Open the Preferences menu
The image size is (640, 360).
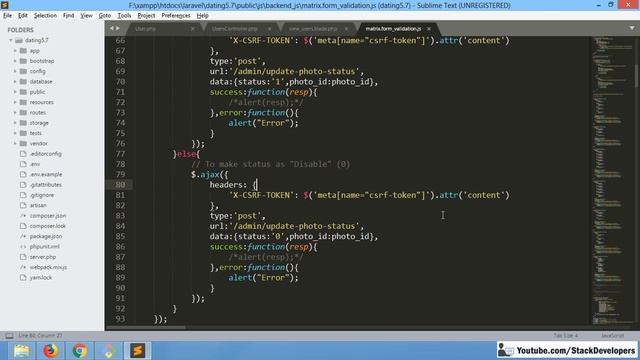pos(176,16)
